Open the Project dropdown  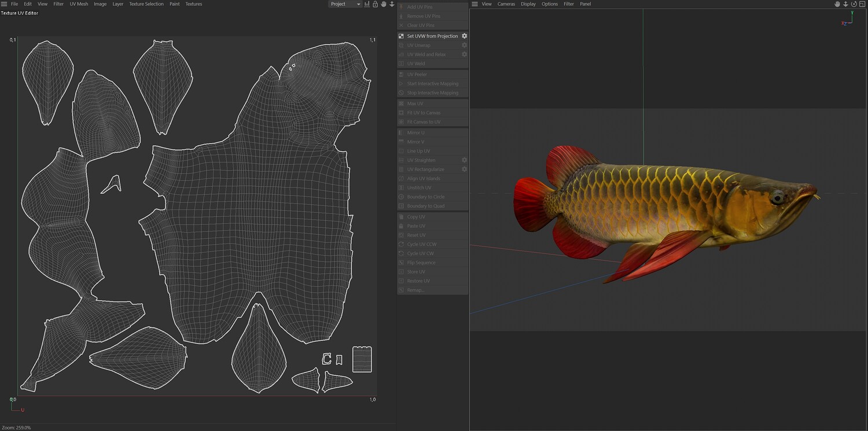click(345, 4)
